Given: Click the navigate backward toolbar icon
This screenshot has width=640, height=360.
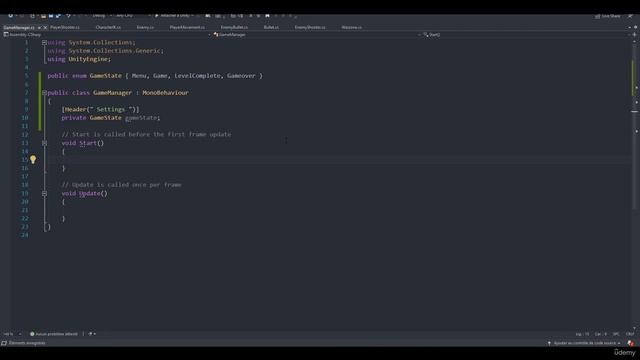Looking at the screenshot, I should 11,16.
